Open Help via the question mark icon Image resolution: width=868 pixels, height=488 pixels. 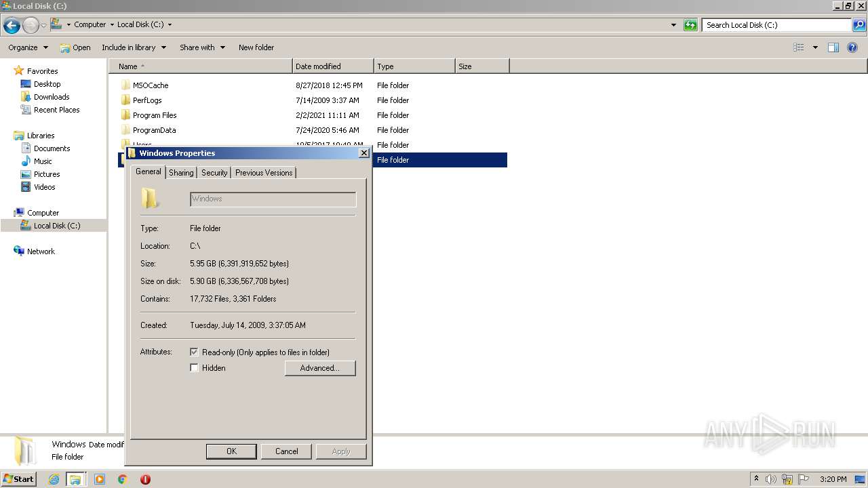pos(853,47)
